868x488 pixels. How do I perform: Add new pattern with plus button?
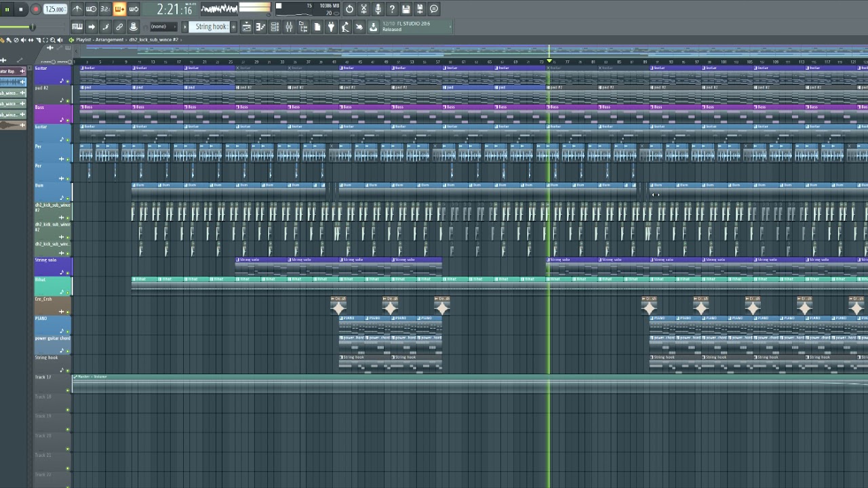(233, 26)
